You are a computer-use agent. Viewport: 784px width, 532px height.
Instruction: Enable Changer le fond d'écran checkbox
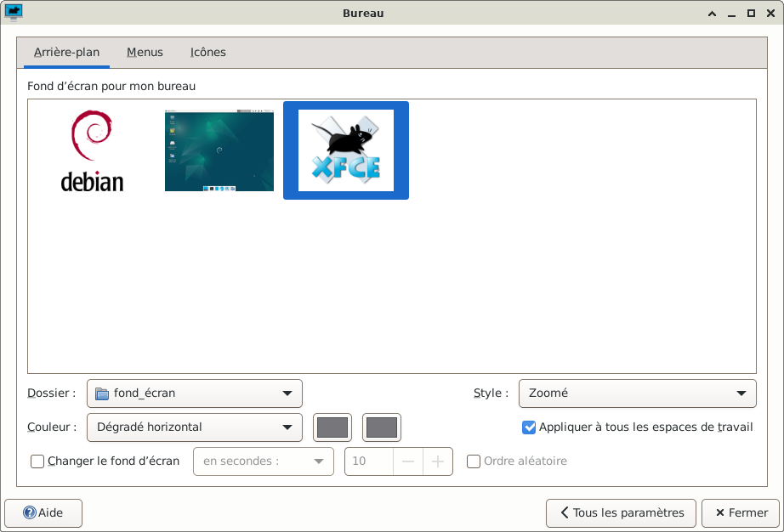pos(37,461)
